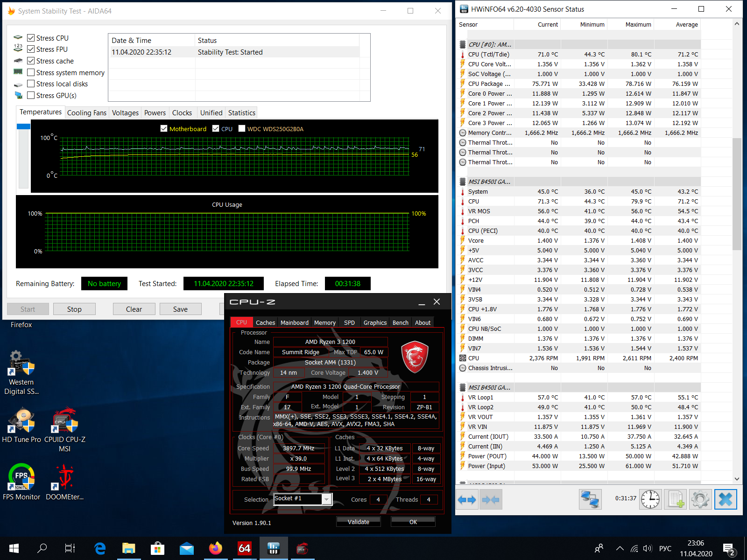747x560 pixels.
Task: Enable Stress local disks
Action: pyautogui.click(x=31, y=84)
